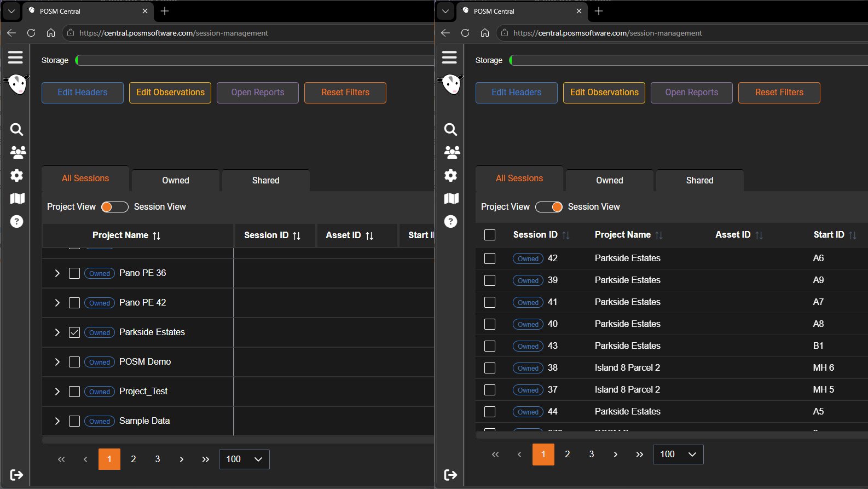Open map icon in right window sidebar
Screen dimensions: 868x489
click(451, 198)
